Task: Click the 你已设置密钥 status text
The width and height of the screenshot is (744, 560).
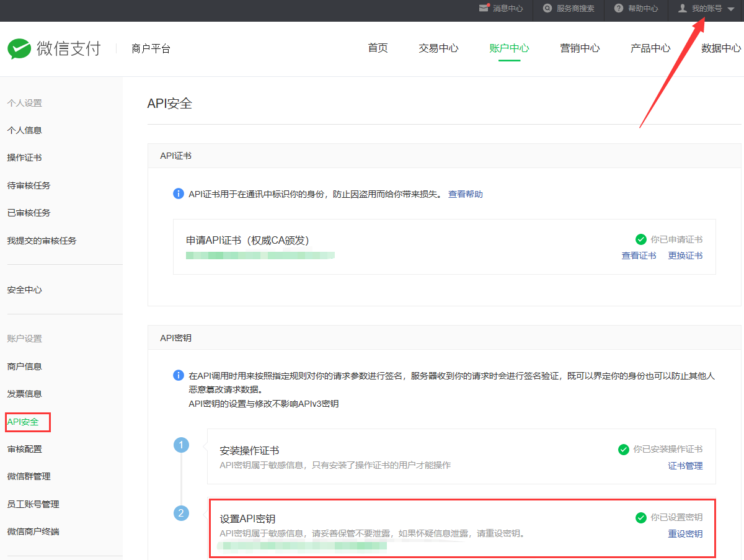Action: point(676,518)
